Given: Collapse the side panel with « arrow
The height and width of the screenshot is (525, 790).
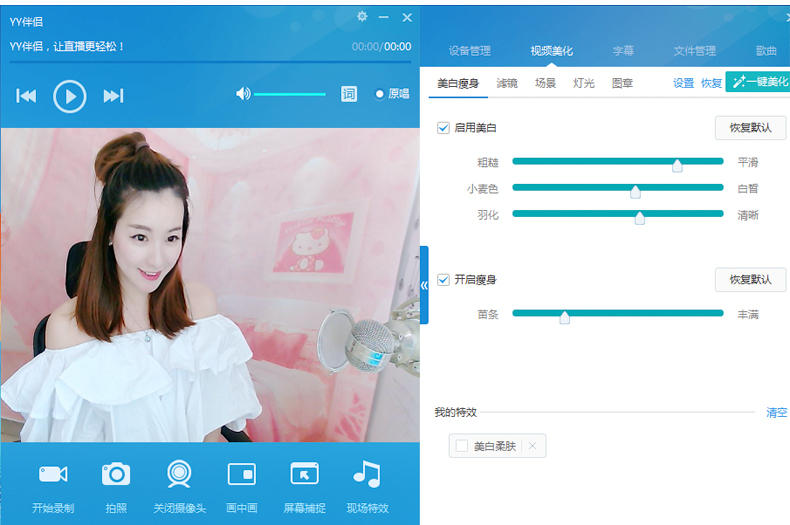Looking at the screenshot, I should pyautogui.click(x=424, y=285).
